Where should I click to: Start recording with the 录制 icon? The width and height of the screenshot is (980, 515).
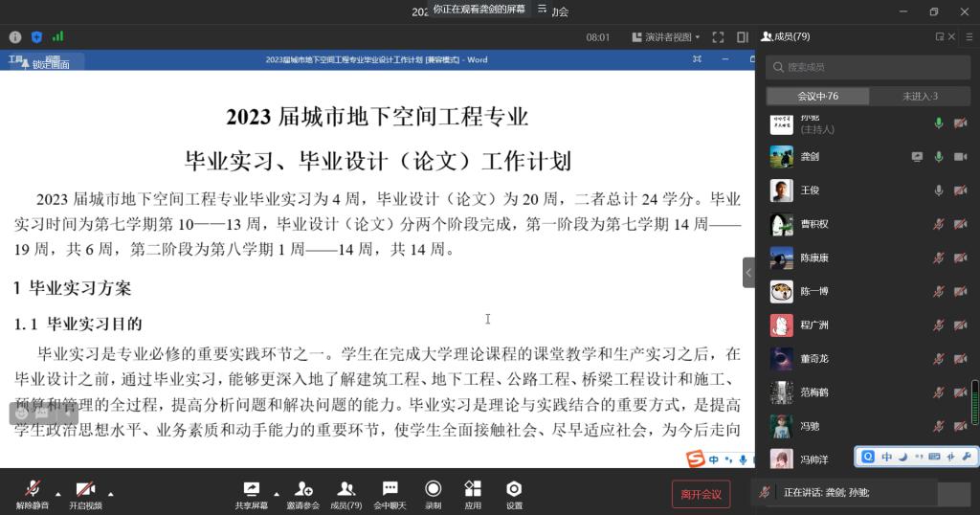click(x=434, y=489)
